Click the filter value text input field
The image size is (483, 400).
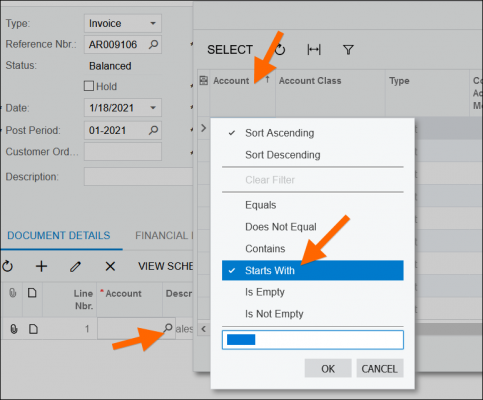point(313,340)
